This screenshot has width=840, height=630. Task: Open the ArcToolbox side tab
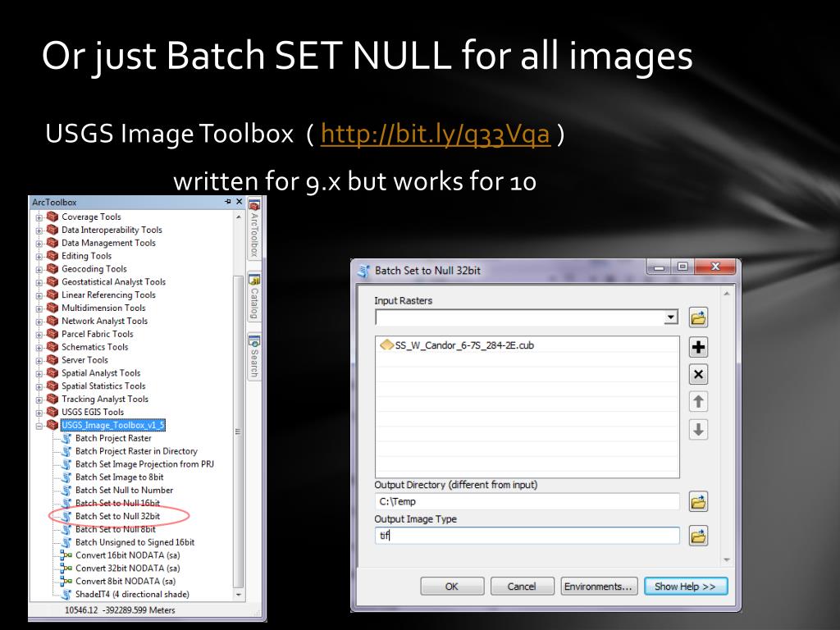coord(254,231)
